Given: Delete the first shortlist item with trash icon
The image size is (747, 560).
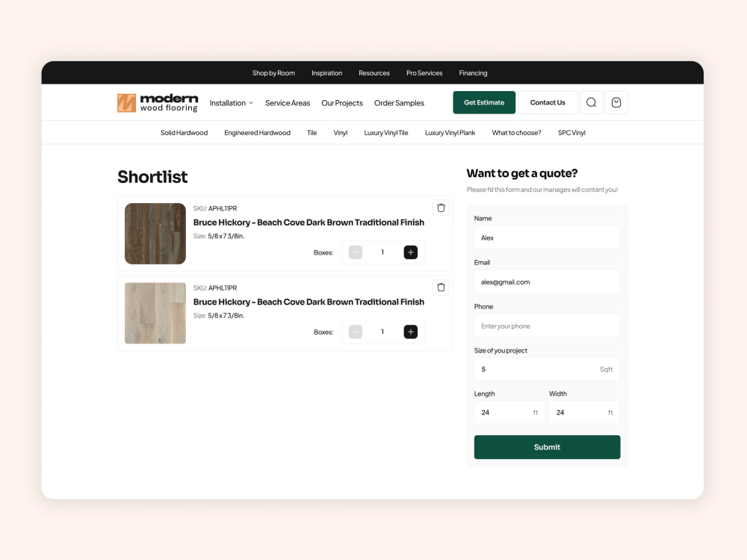Looking at the screenshot, I should [x=441, y=208].
